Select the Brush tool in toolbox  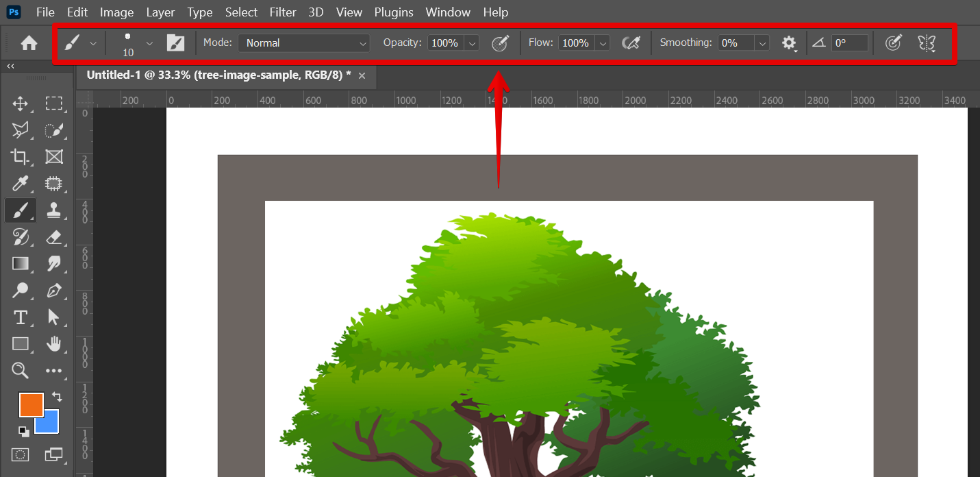point(21,210)
